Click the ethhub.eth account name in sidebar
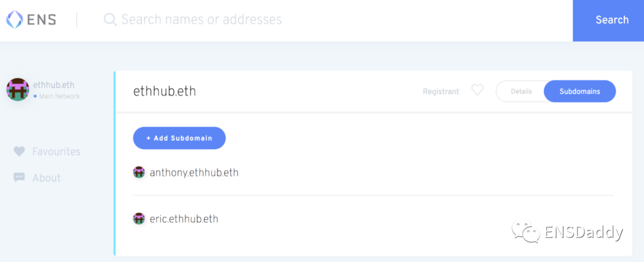 (54, 85)
